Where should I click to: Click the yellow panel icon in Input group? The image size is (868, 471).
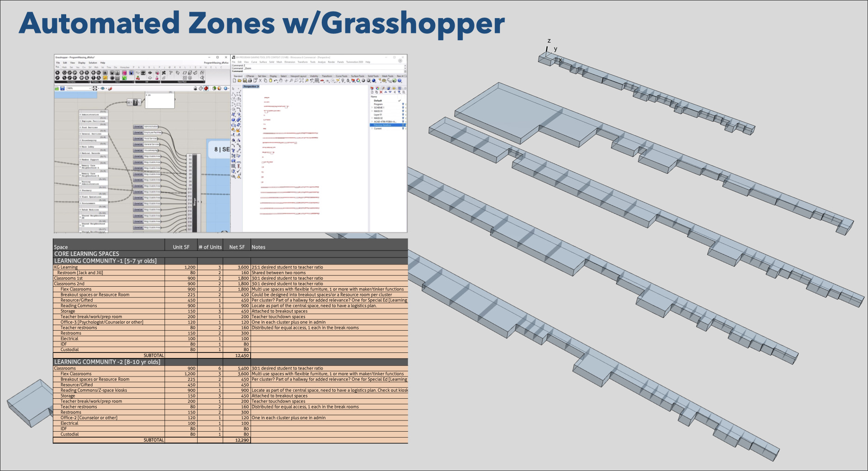[x=105, y=78]
